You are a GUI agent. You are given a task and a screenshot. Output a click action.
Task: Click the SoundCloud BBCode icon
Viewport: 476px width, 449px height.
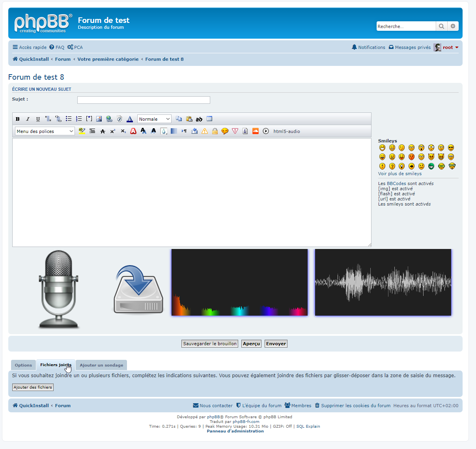click(256, 131)
